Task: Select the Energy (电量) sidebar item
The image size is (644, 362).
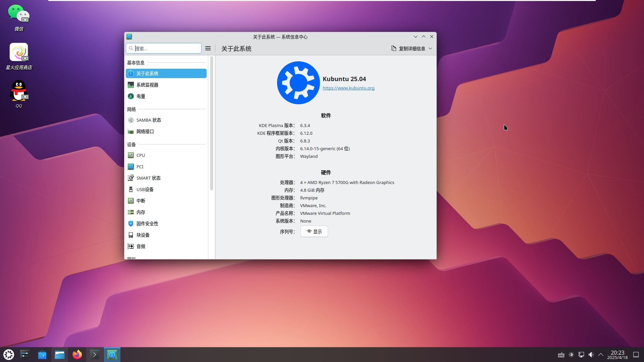Action: click(x=141, y=96)
